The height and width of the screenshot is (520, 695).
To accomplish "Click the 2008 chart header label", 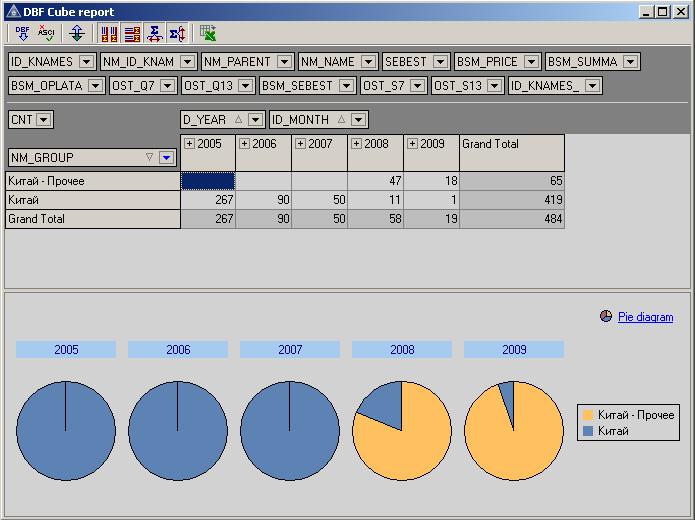I will point(402,350).
